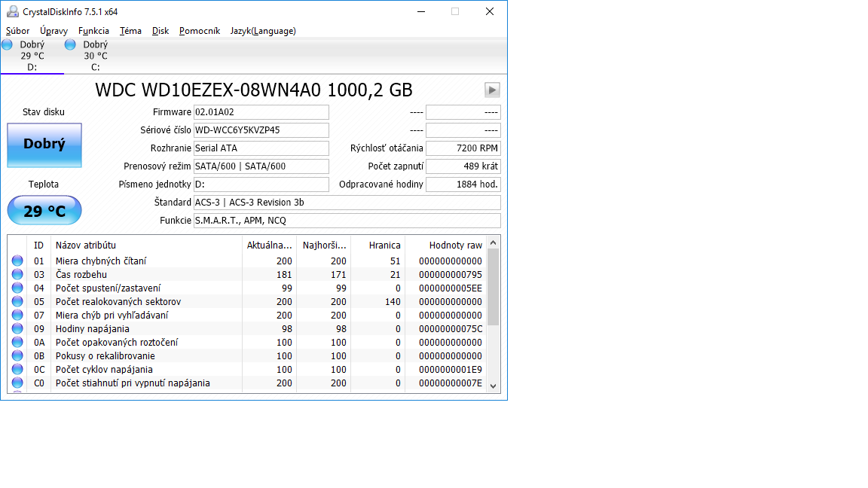Click status orb for Miera chýb pri vyhľadávaní
Viewport: 868px width, 488px height.
[x=18, y=315]
